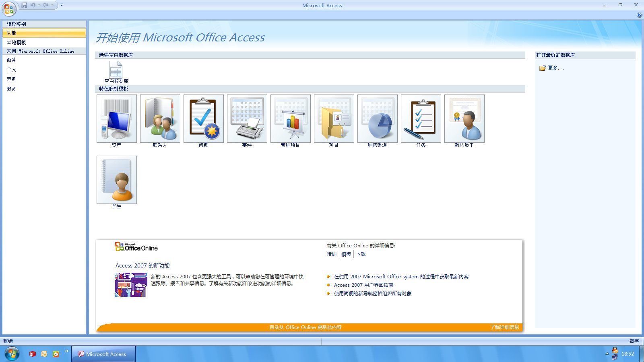
Task: Click the Access 2007 new features thumbnail
Action: 131,285
